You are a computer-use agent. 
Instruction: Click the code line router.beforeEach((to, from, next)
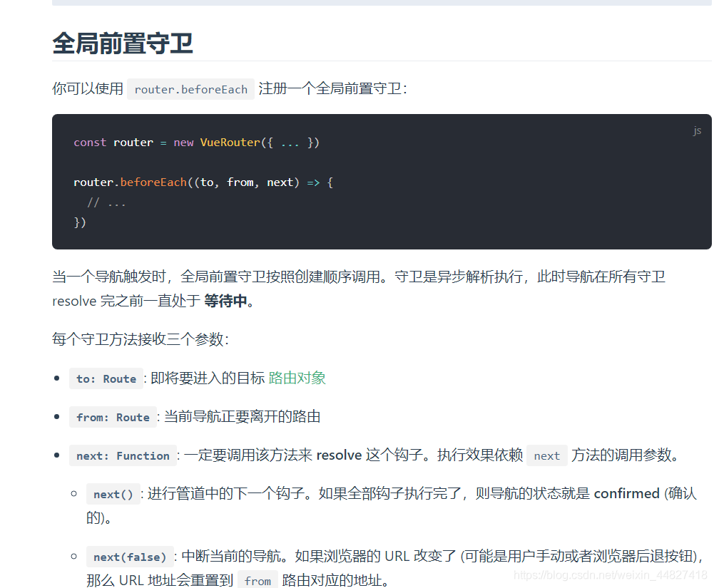(x=203, y=182)
